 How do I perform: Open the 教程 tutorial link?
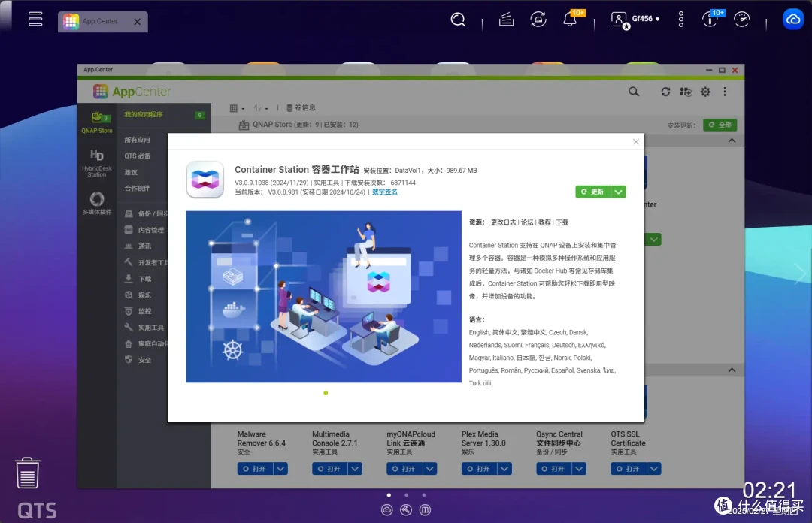tap(544, 222)
